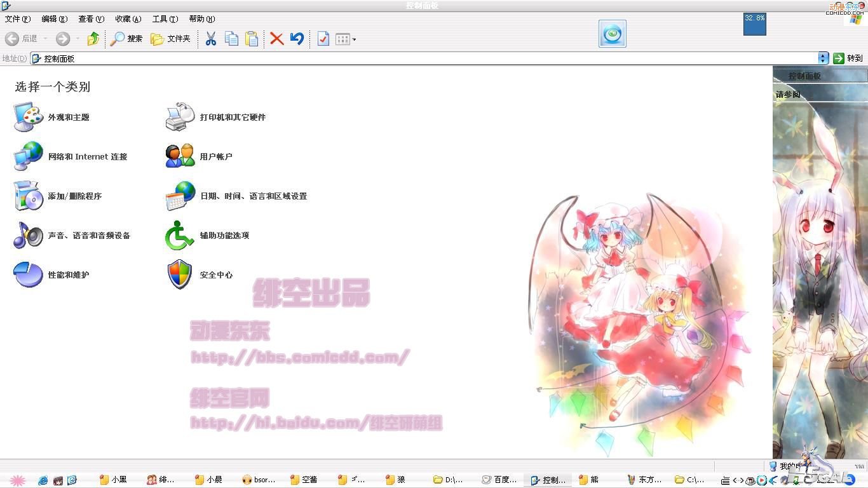
Task: Expand the address bar dropdown
Action: pyautogui.click(x=824, y=58)
